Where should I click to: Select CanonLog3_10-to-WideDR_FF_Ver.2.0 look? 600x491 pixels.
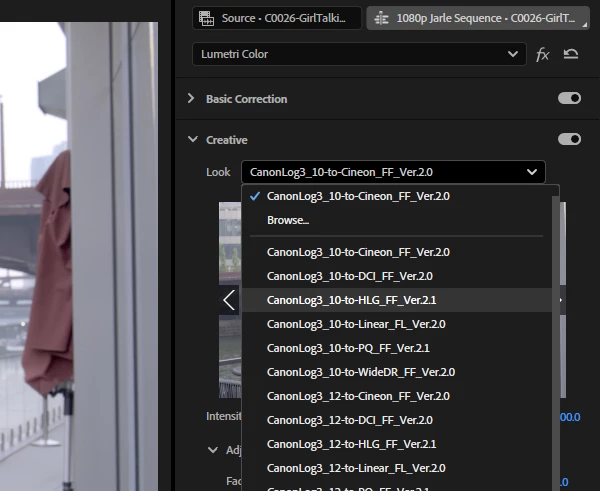click(x=397, y=372)
